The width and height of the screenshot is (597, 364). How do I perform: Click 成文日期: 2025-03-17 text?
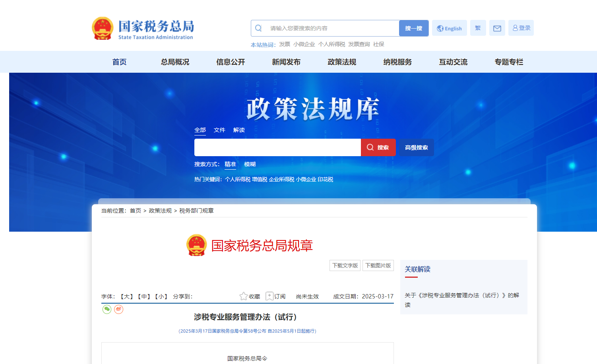(363, 296)
